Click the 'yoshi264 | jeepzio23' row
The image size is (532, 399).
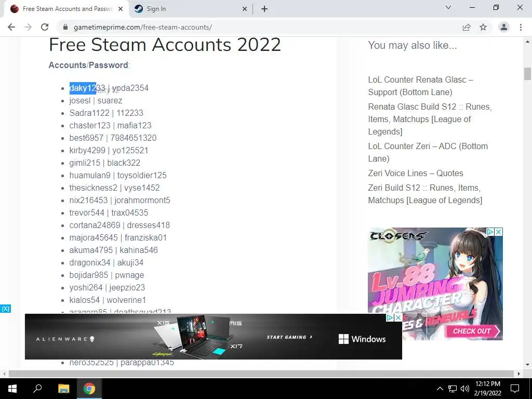click(107, 288)
